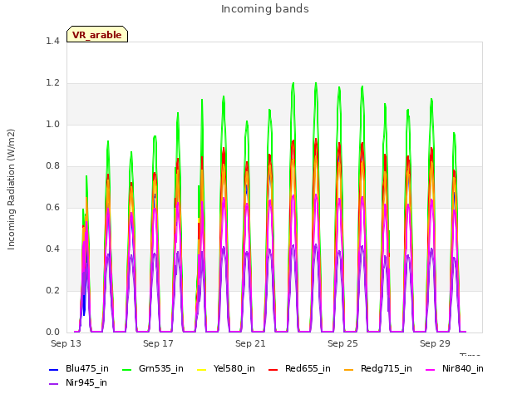Toggle the Nir840_in legend entry
The image size is (532, 399).
point(455,369)
